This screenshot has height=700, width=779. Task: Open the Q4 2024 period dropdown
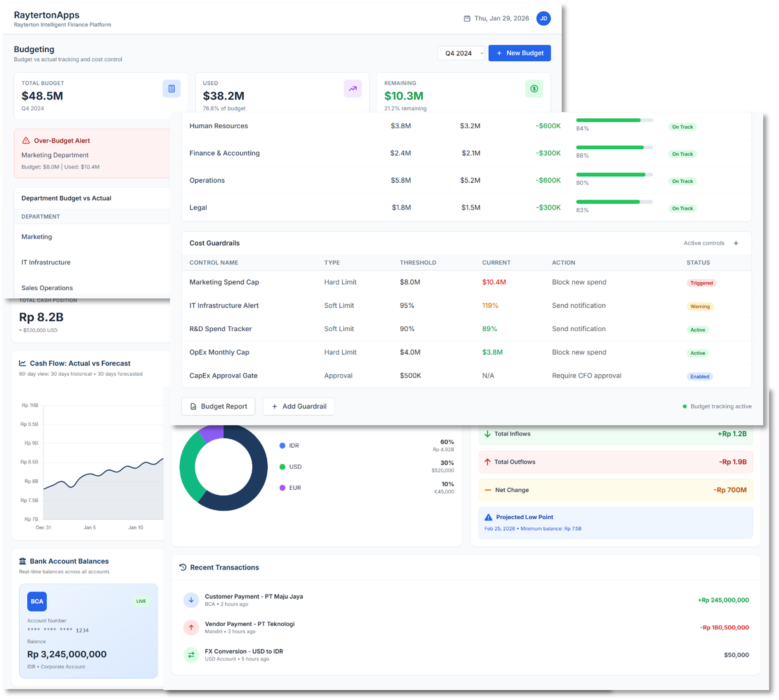click(461, 53)
